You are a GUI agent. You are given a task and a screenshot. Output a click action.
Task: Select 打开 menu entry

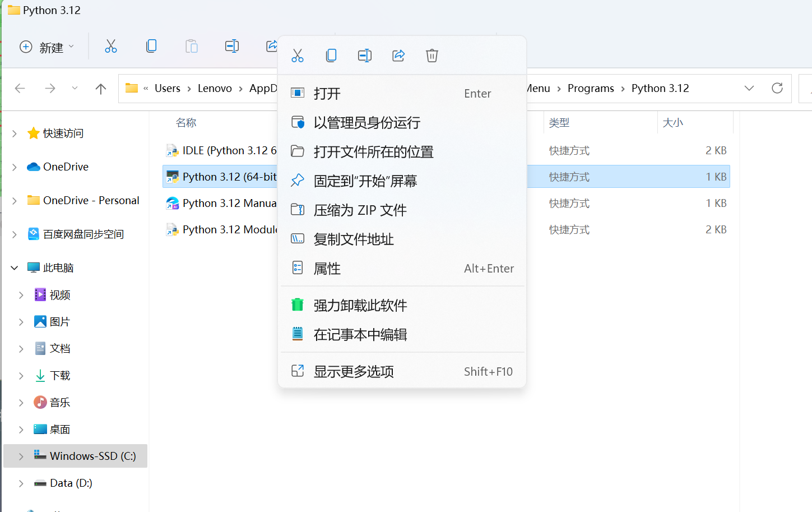(x=402, y=94)
